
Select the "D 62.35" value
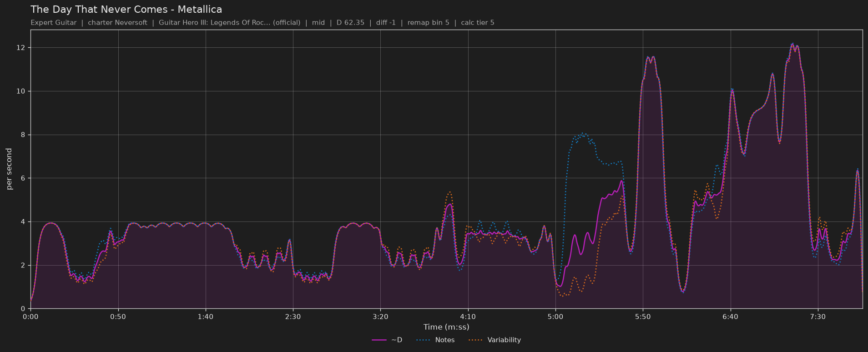(x=350, y=23)
